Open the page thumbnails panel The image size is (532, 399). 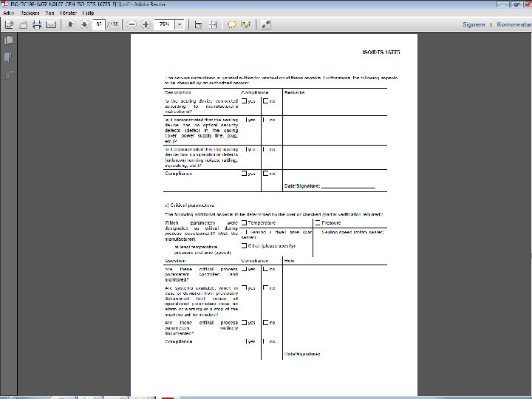point(8,40)
